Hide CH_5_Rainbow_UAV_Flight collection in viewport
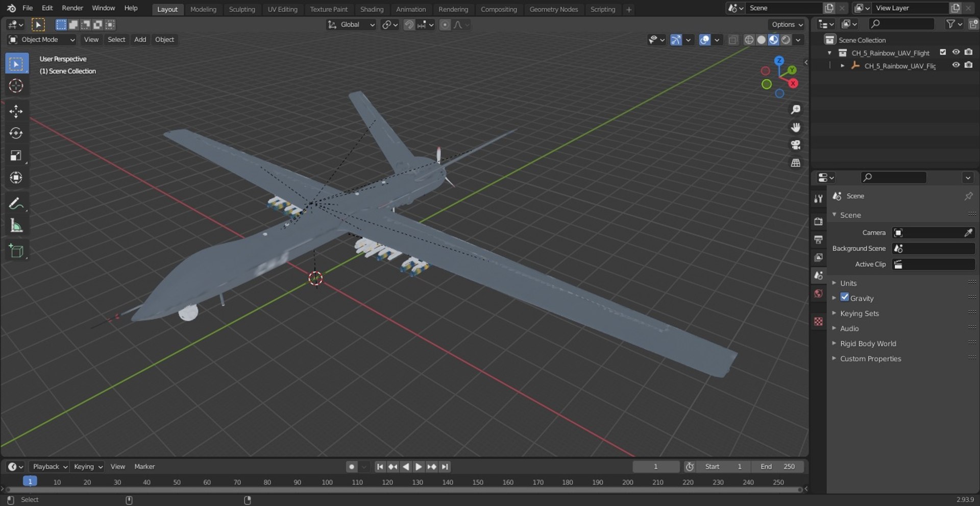The height and width of the screenshot is (506, 980). pos(956,52)
